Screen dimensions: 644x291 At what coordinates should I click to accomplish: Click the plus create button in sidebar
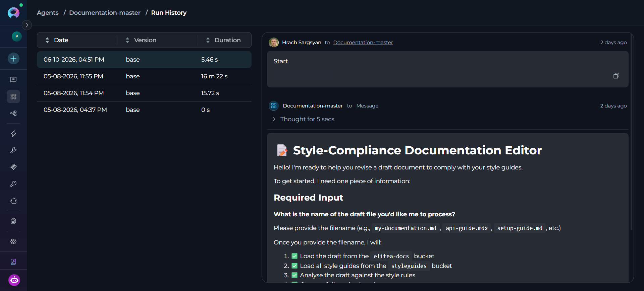pos(13,59)
